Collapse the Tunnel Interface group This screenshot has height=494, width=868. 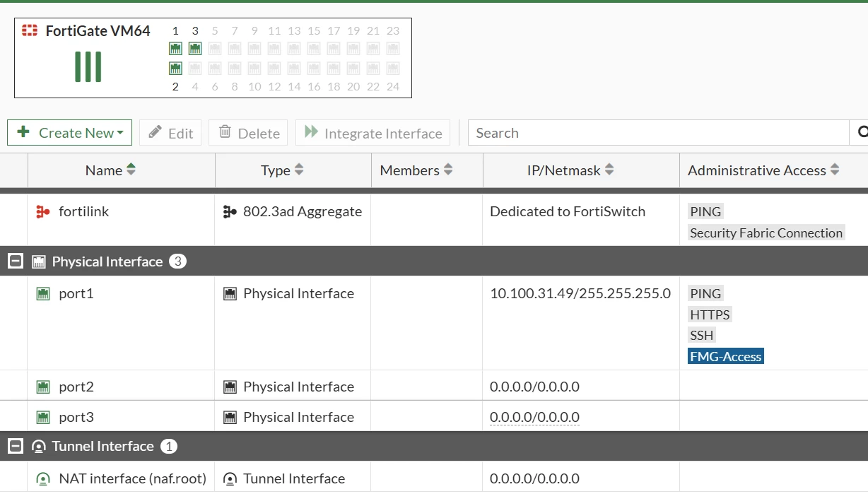[x=15, y=446]
